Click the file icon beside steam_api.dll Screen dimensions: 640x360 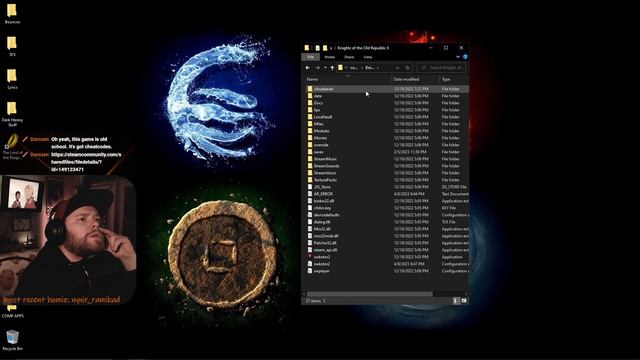pos(310,250)
